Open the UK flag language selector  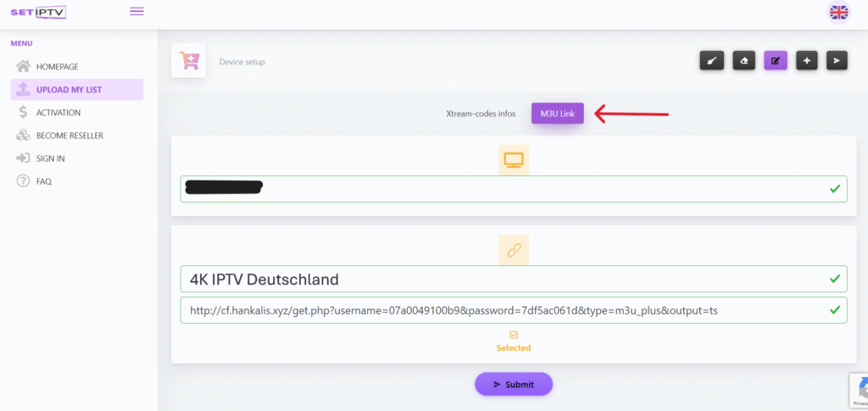click(838, 12)
